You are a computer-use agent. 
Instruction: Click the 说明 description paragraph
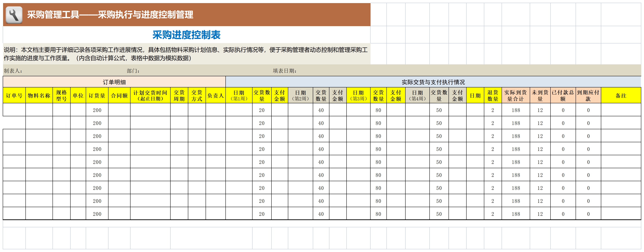point(186,54)
